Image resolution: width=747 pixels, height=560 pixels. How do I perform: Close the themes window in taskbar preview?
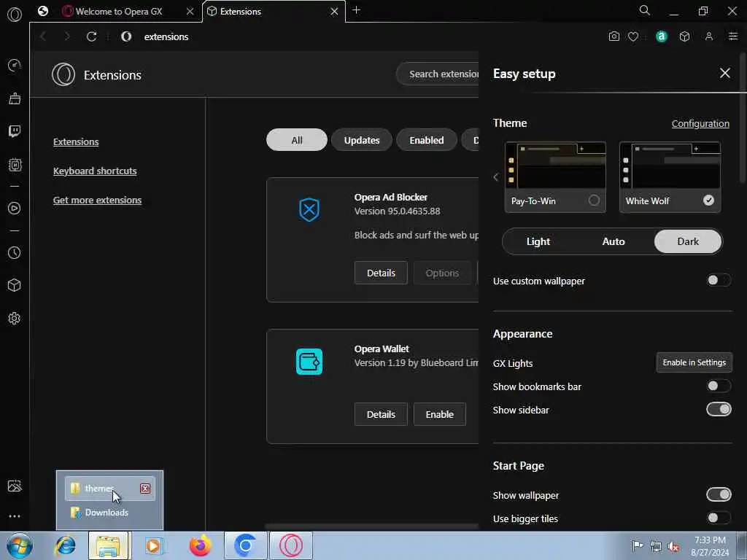tap(145, 488)
